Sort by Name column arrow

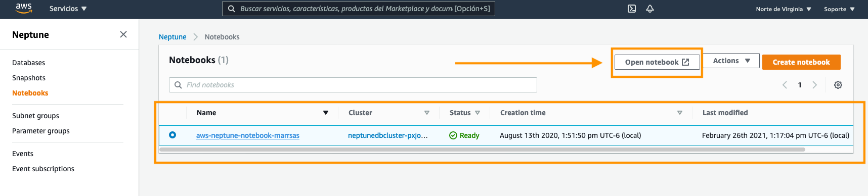coord(326,113)
